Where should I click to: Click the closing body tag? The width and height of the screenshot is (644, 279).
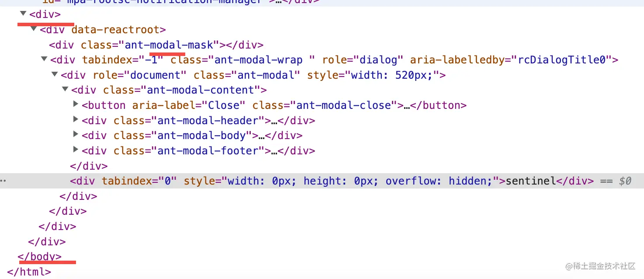pos(40,256)
